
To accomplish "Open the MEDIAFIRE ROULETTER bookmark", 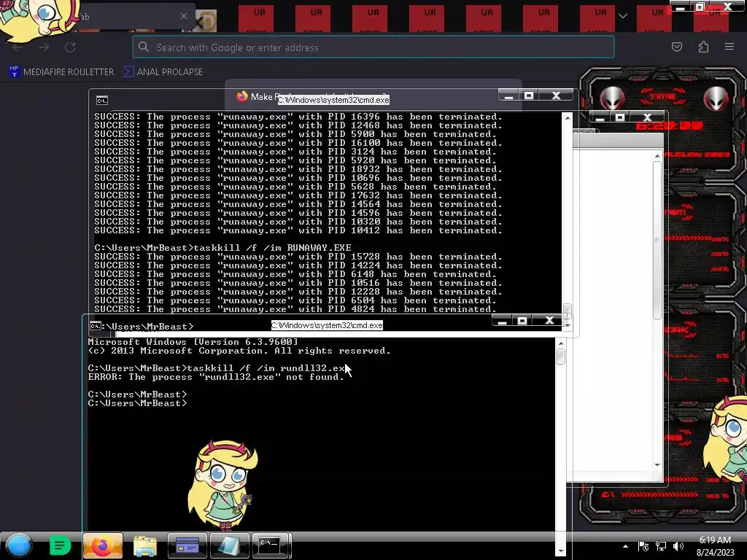I will (x=61, y=72).
